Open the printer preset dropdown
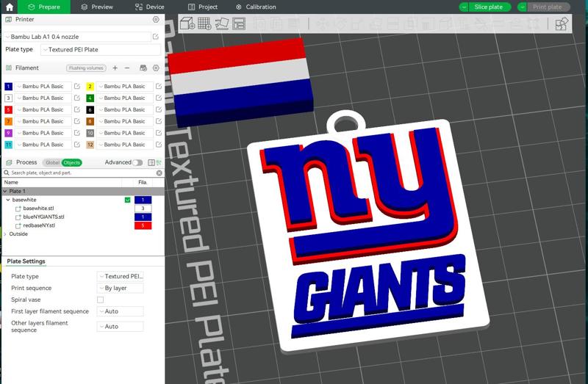 (78, 37)
